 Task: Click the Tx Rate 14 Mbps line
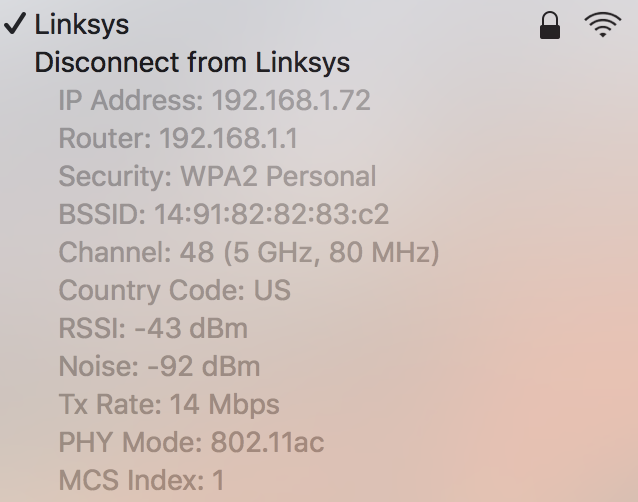(169, 404)
